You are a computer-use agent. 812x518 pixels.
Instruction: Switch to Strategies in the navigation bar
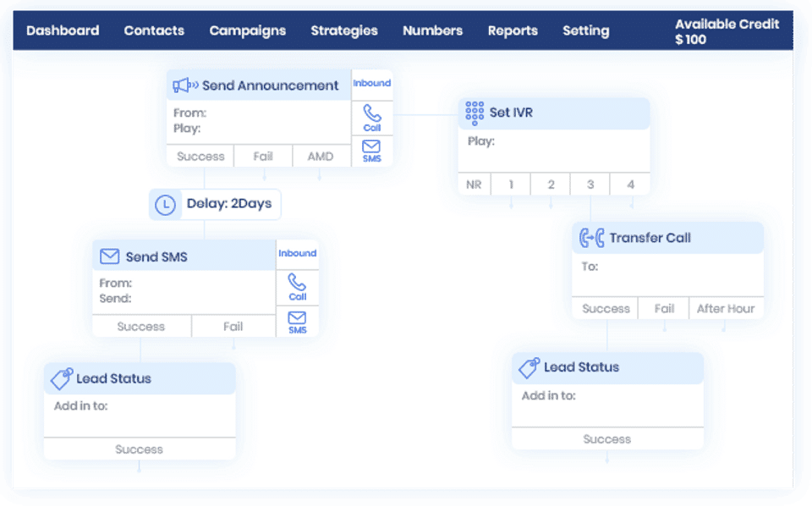pos(344,31)
